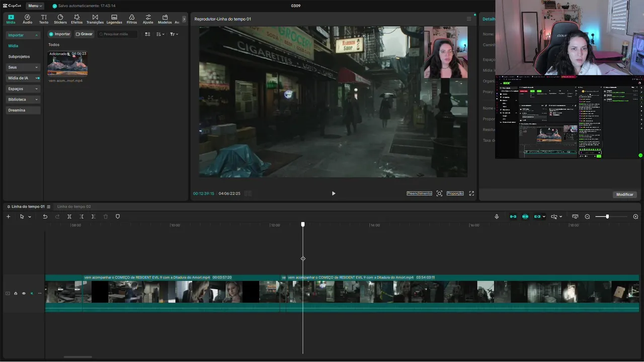Viewport: 644px width, 362px height.
Task: Open the media sort order dropdown
Action: (x=159, y=34)
